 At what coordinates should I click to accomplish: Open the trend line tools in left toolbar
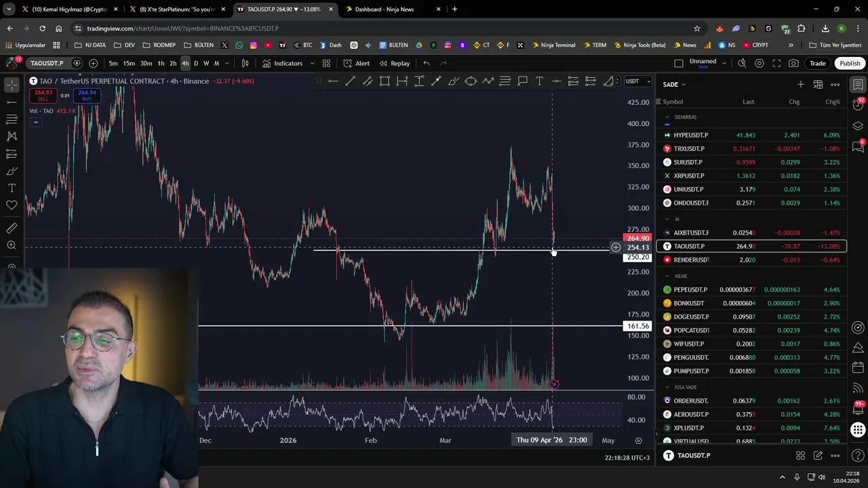pyautogui.click(x=12, y=102)
